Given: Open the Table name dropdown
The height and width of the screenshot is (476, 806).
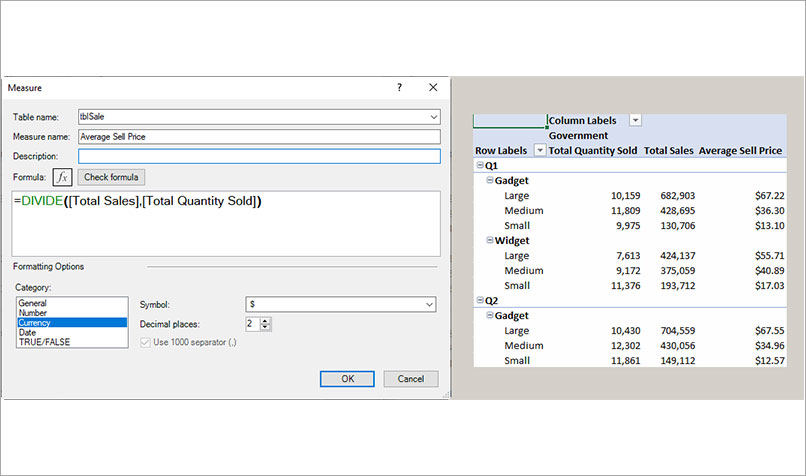Looking at the screenshot, I should coord(432,117).
